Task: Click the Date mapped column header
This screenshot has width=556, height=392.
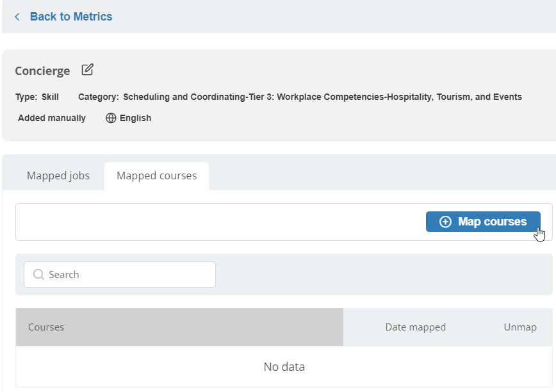Action: (x=415, y=327)
